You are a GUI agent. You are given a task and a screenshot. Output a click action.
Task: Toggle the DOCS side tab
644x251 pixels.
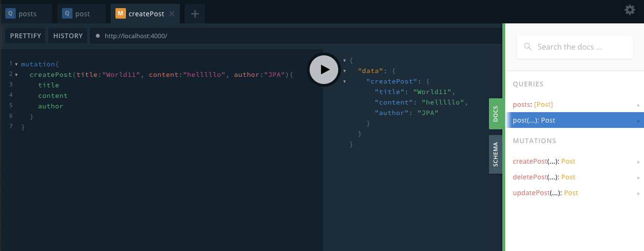pyautogui.click(x=495, y=114)
